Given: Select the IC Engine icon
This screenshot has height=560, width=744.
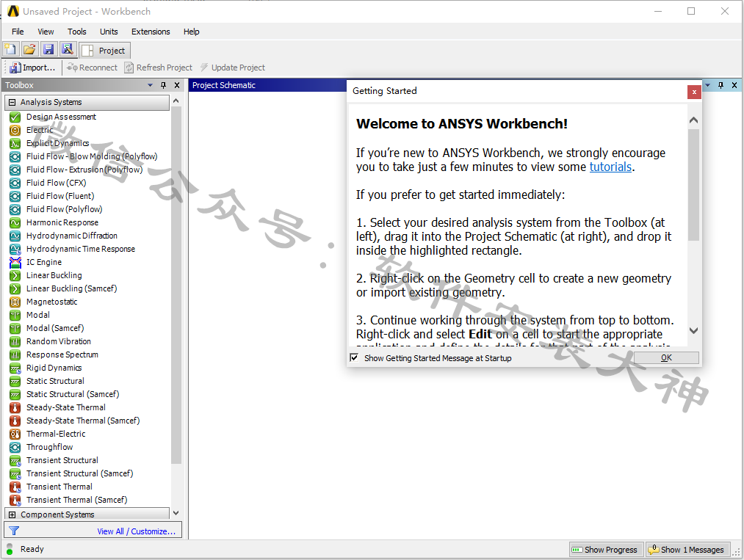Looking at the screenshot, I should pos(15,262).
